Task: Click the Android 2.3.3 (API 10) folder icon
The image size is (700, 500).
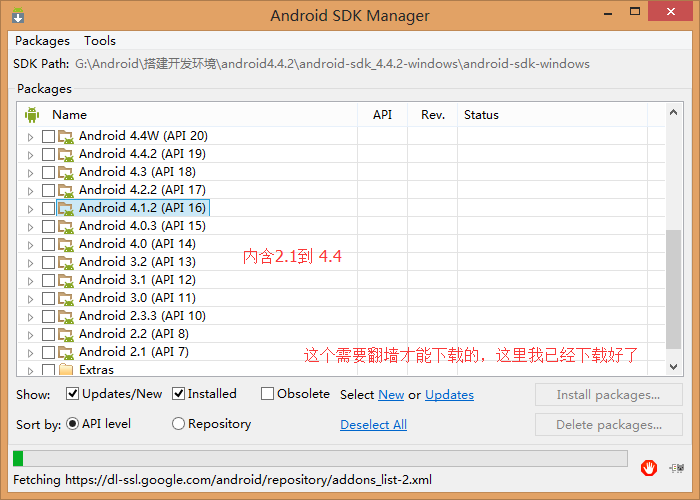Action: coord(66,316)
